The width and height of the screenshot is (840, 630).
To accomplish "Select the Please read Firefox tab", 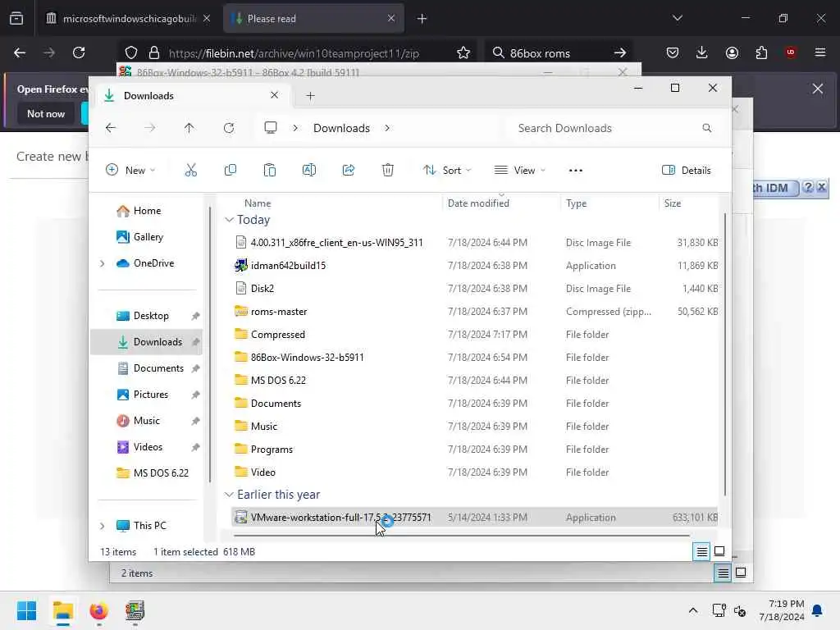I will pos(313,18).
